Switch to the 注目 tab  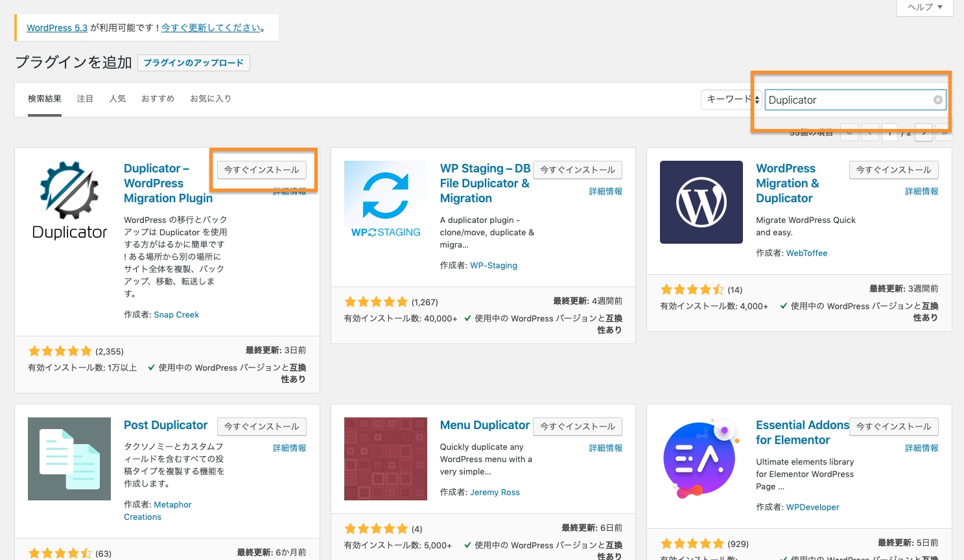[x=85, y=99]
